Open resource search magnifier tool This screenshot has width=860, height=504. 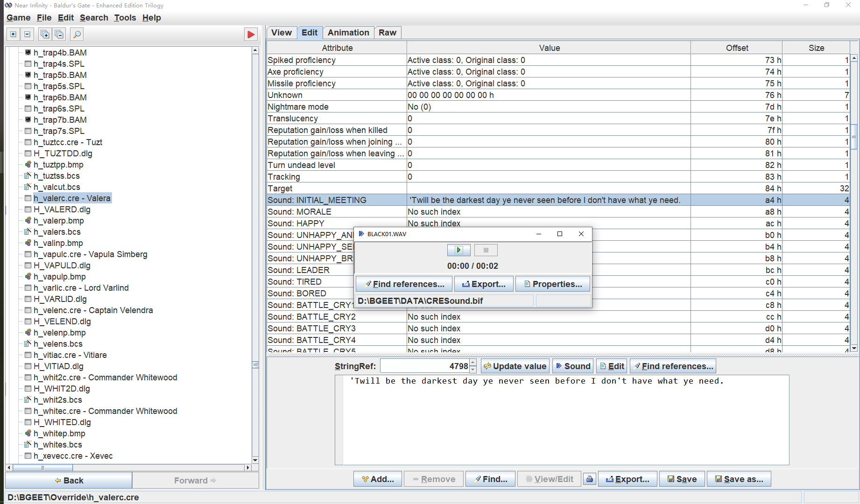point(77,34)
